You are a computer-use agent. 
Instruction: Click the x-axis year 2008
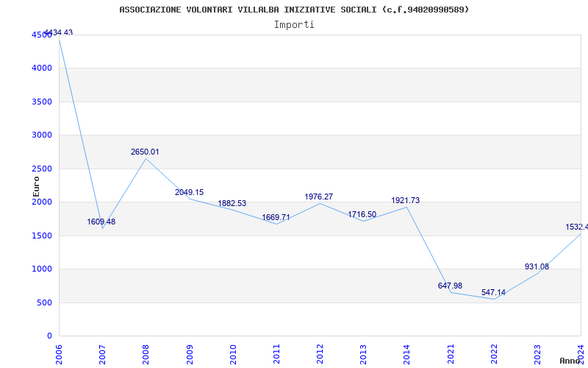pyautogui.click(x=146, y=354)
